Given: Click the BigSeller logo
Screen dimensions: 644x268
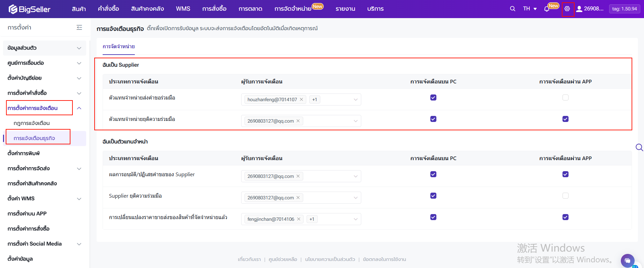Looking at the screenshot, I should click(x=30, y=9).
